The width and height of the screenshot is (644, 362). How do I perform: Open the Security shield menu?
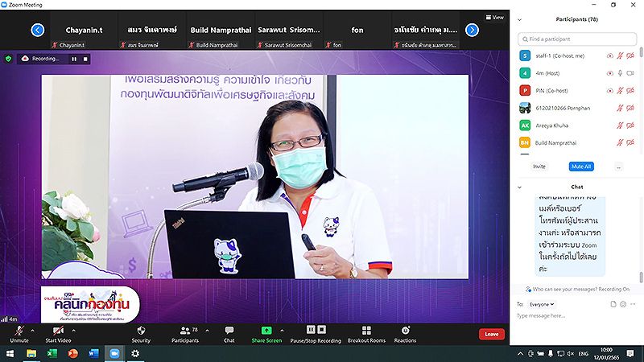pos(141,334)
